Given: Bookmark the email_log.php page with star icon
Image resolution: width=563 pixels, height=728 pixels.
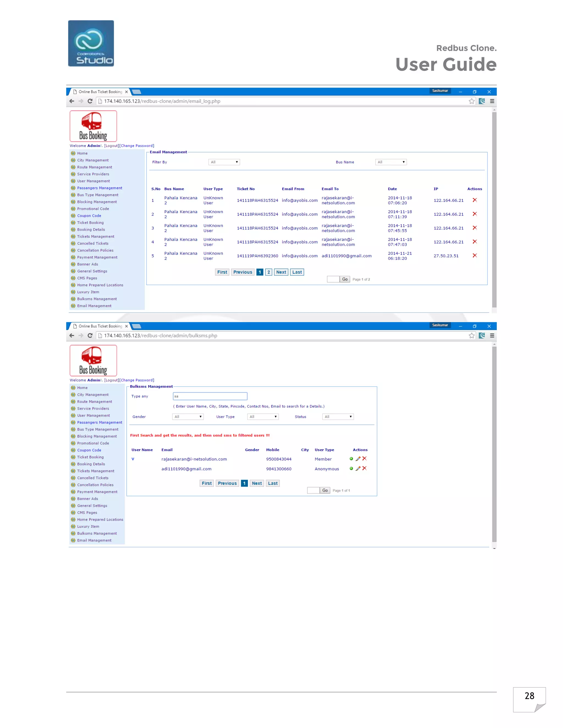Looking at the screenshot, I should coord(471,101).
